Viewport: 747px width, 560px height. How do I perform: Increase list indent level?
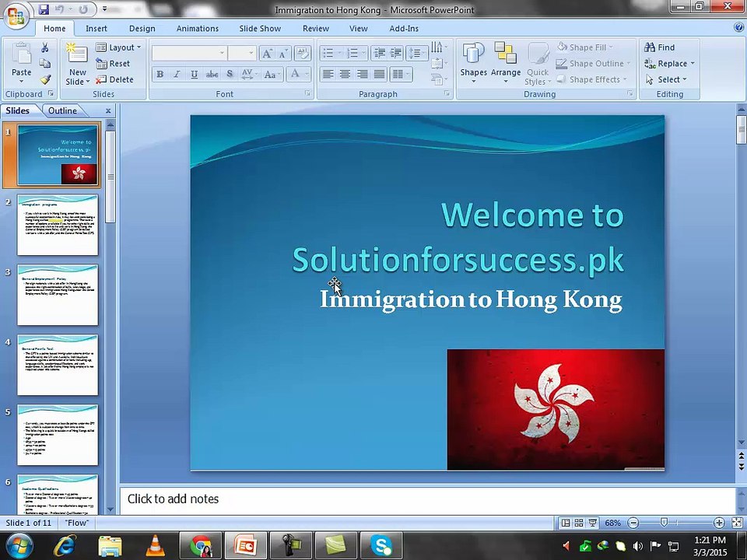tap(395, 53)
